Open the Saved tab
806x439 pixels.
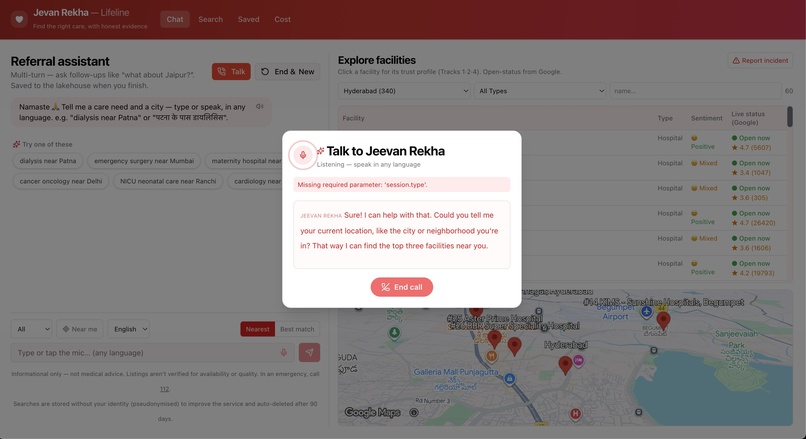coord(248,20)
